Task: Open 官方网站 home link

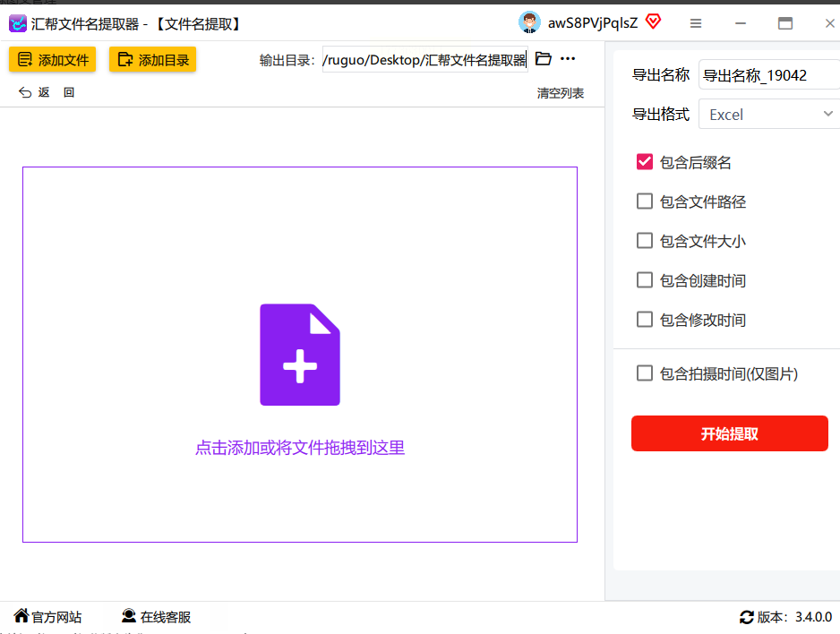Action: (47, 617)
